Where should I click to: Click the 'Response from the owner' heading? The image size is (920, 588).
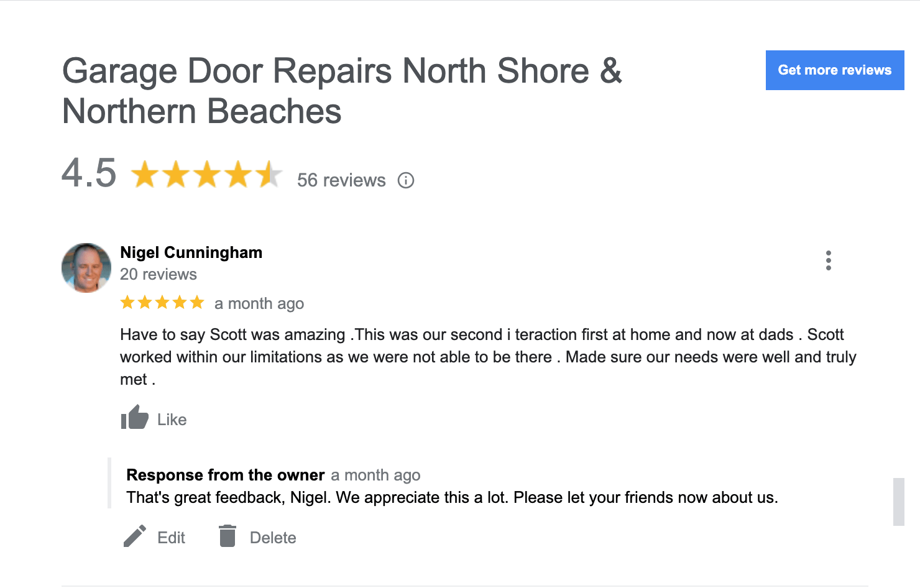225,475
